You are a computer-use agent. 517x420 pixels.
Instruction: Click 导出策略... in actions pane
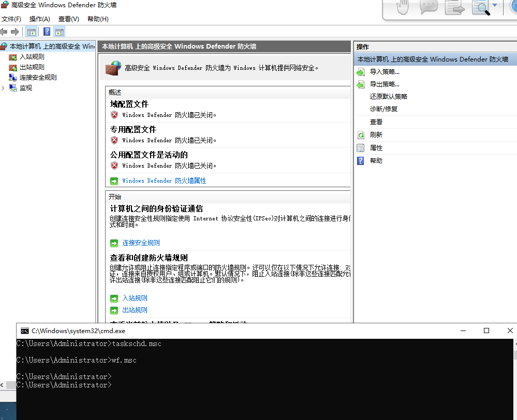[x=385, y=84]
